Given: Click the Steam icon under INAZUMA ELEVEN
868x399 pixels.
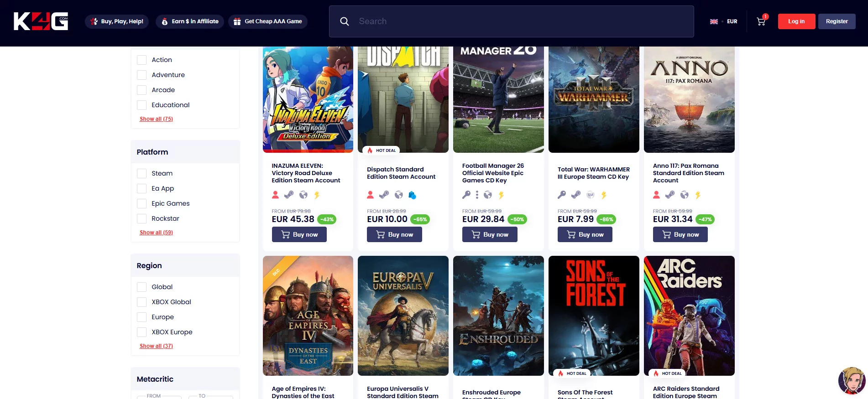Looking at the screenshot, I should click(x=289, y=195).
